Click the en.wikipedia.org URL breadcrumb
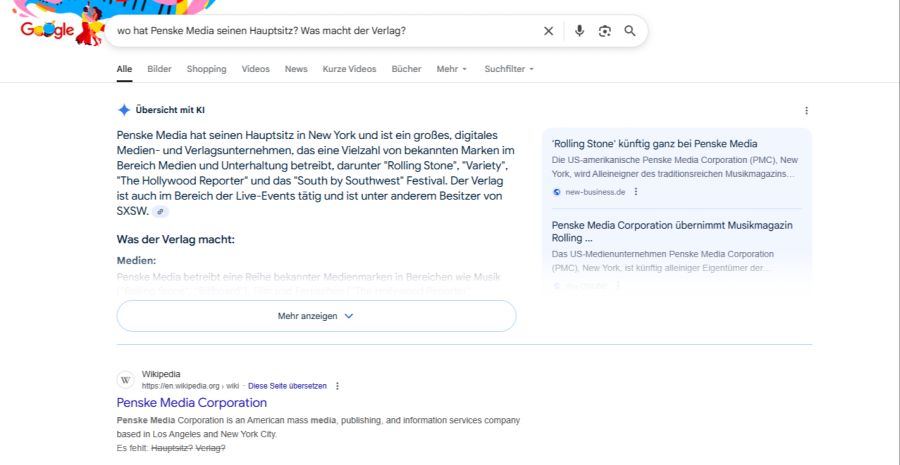The image size is (900, 465). [x=191, y=386]
